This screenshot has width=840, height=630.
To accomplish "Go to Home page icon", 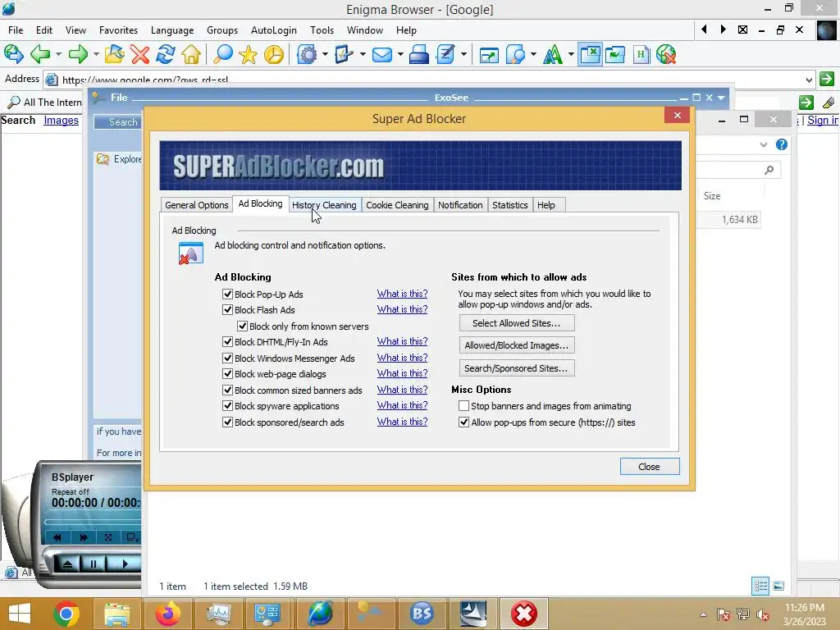I will [x=191, y=54].
